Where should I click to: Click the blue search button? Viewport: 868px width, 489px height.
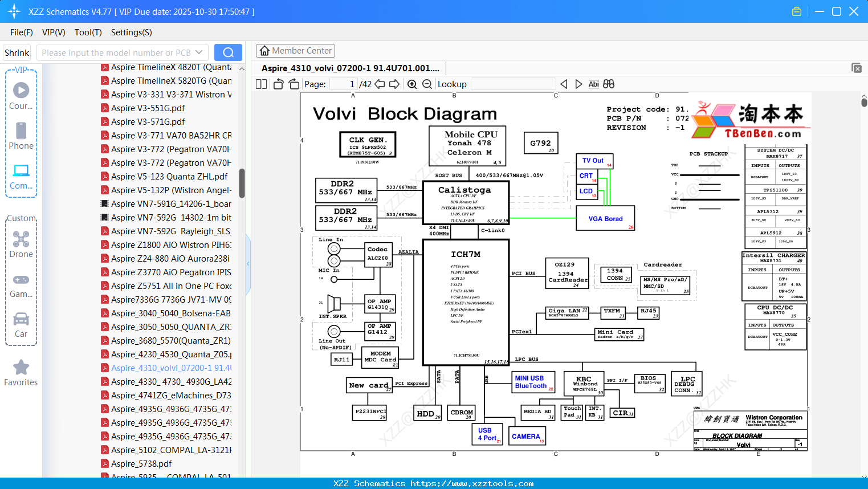tap(228, 52)
